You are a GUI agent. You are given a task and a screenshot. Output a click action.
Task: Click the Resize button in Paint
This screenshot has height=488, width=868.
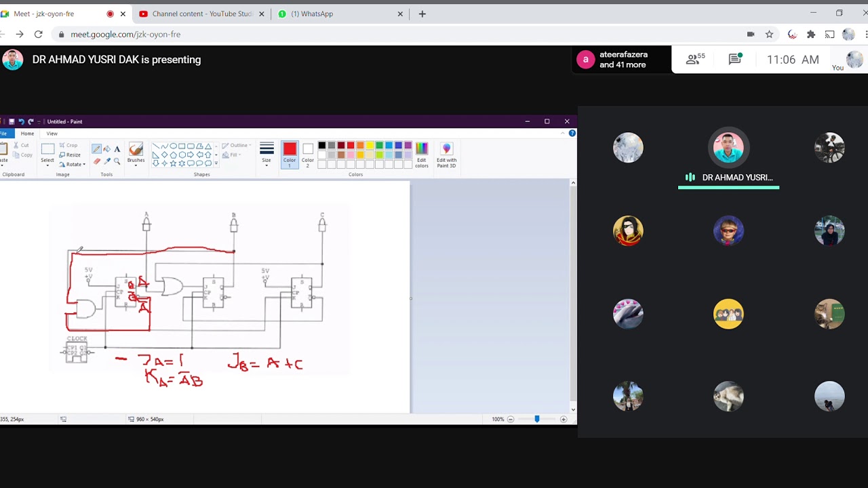coord(69,155)
